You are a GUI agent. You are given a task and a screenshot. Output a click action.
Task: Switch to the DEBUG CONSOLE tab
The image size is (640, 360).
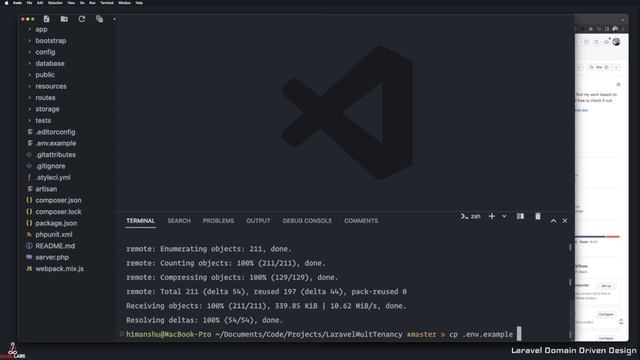[307, 221]
